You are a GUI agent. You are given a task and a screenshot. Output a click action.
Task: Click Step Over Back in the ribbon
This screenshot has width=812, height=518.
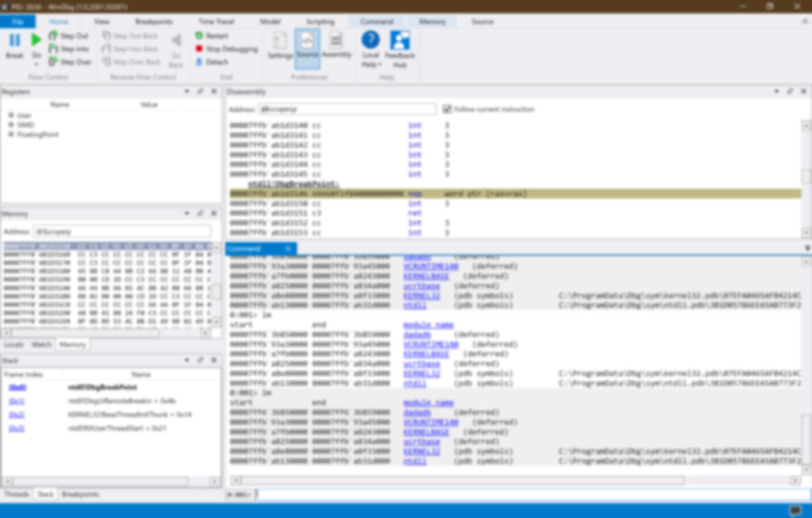tap(131, 62)
